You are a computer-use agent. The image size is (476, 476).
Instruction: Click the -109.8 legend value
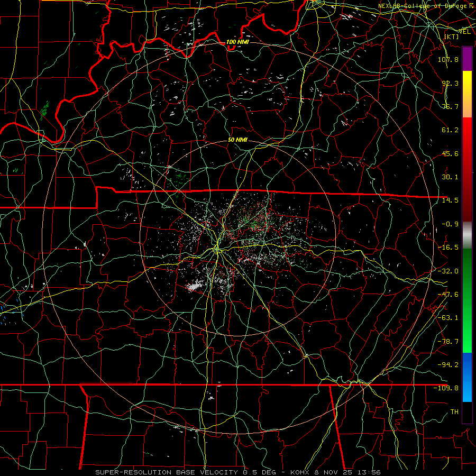click(446, 388)
